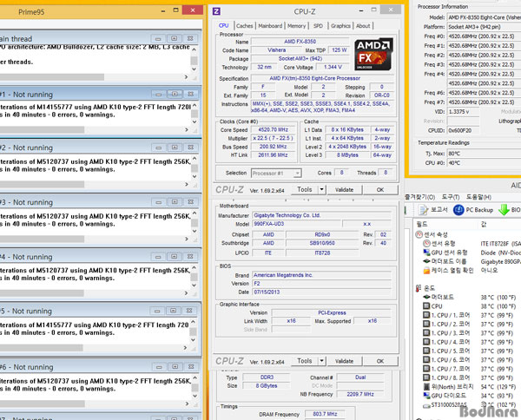Click the Core Speed value field

274,130
